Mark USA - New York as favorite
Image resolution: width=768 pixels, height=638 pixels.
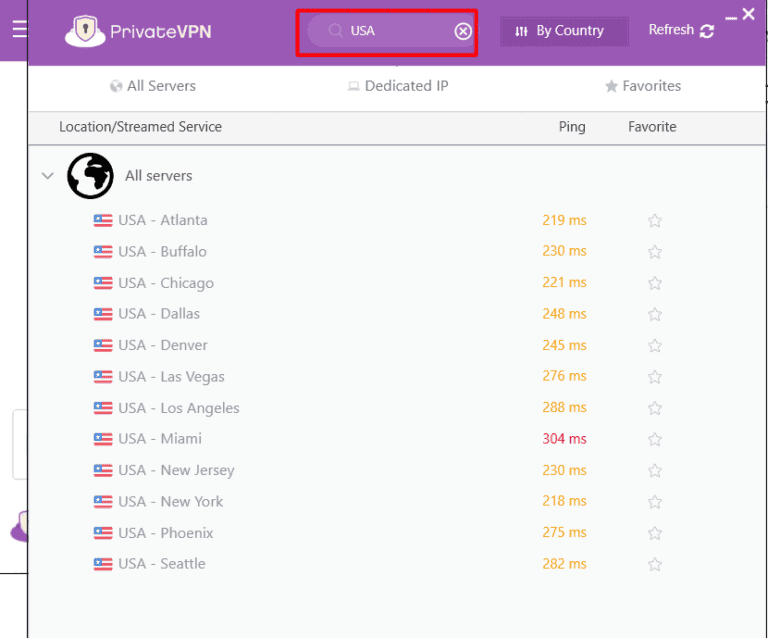[x=655, y=502]
